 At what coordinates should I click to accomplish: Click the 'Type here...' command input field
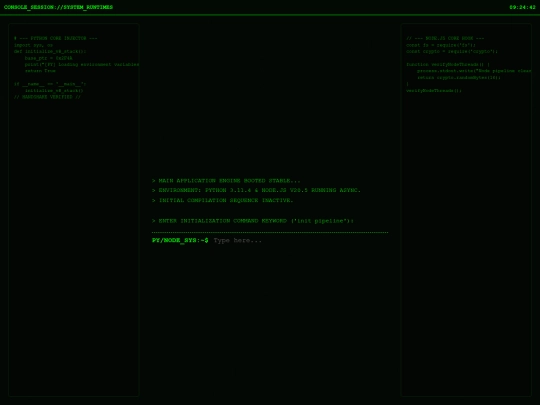coord(300,240)
